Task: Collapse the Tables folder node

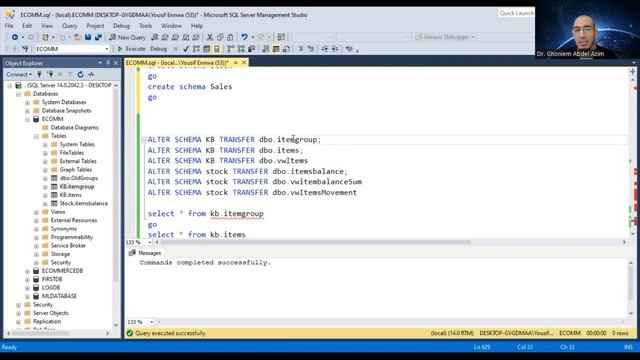Action: (x=36, y=136)
